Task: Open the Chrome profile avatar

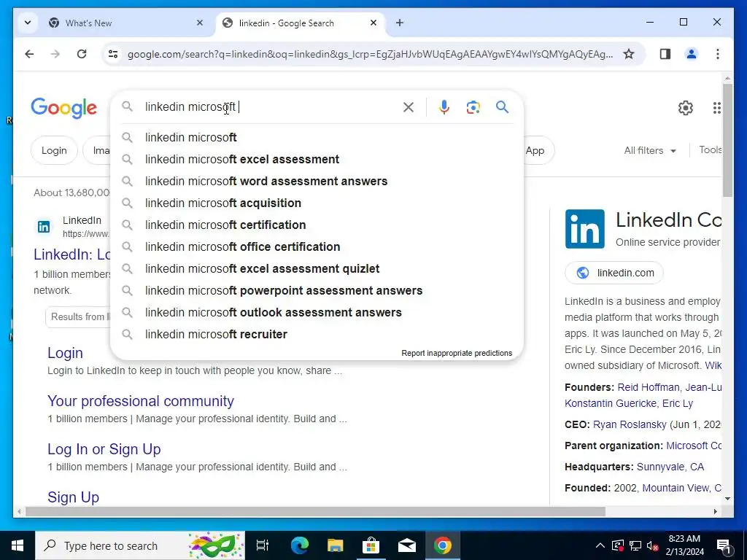Action: 692,54
